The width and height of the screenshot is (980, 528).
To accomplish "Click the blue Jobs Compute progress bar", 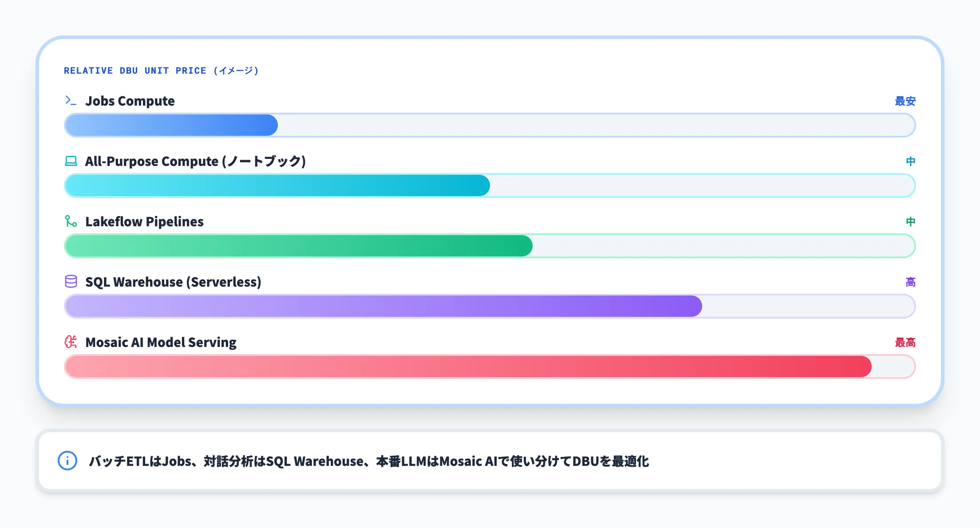I will 171,125.
